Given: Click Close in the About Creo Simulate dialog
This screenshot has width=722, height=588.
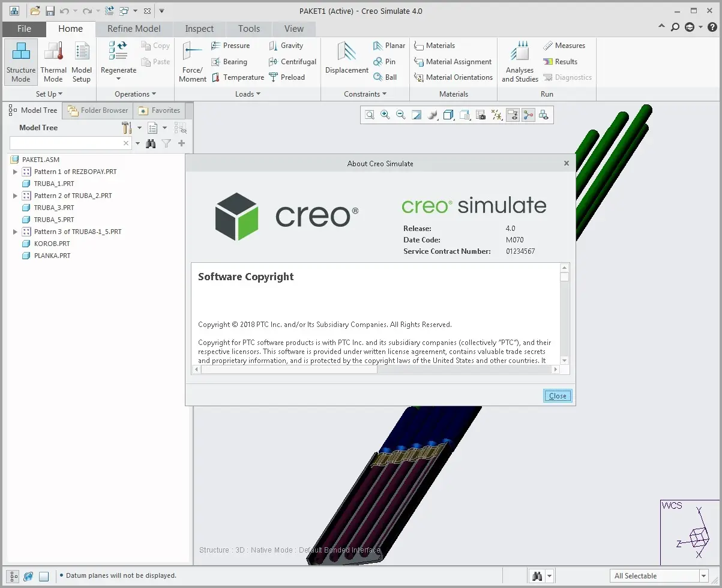Looking at the screenshot, I should coord(557,395).
